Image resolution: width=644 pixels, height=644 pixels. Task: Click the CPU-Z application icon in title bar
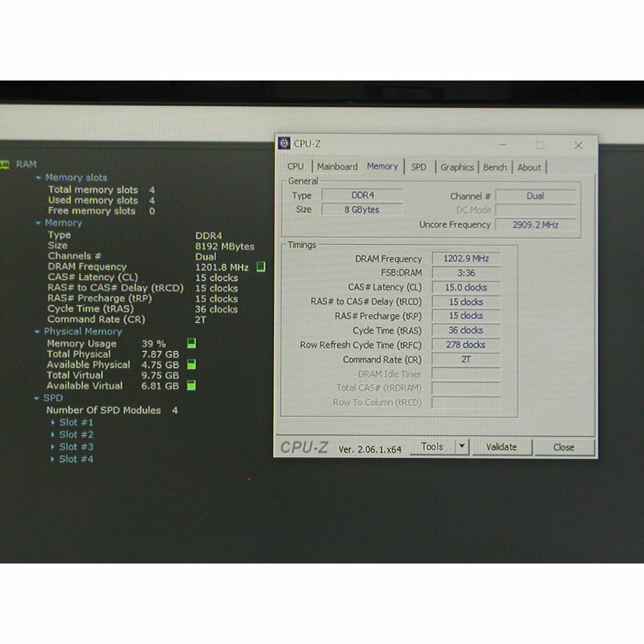(284, 143)
